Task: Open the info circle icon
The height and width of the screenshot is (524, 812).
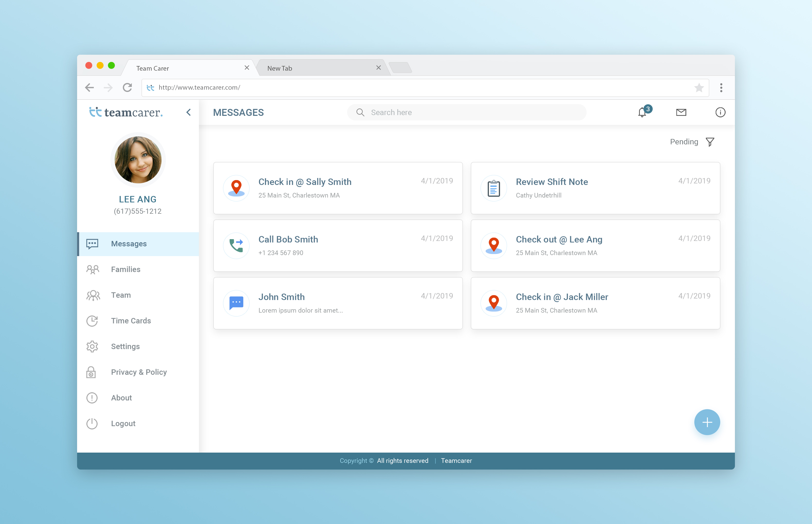Action: click(x=720, y=112)
